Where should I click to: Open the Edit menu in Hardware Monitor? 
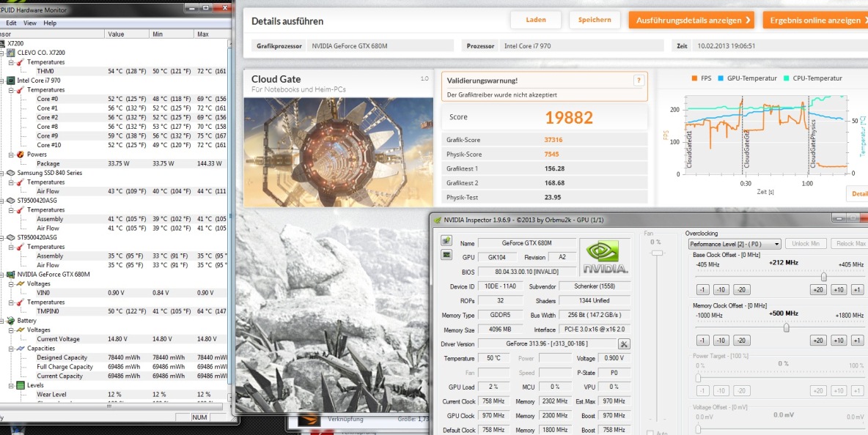11,23
